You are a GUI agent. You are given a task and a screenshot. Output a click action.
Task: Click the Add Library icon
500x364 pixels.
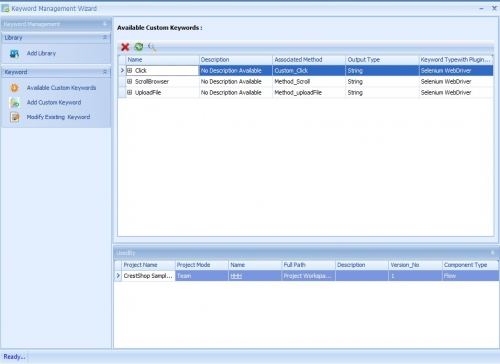[x=14, y=54]
